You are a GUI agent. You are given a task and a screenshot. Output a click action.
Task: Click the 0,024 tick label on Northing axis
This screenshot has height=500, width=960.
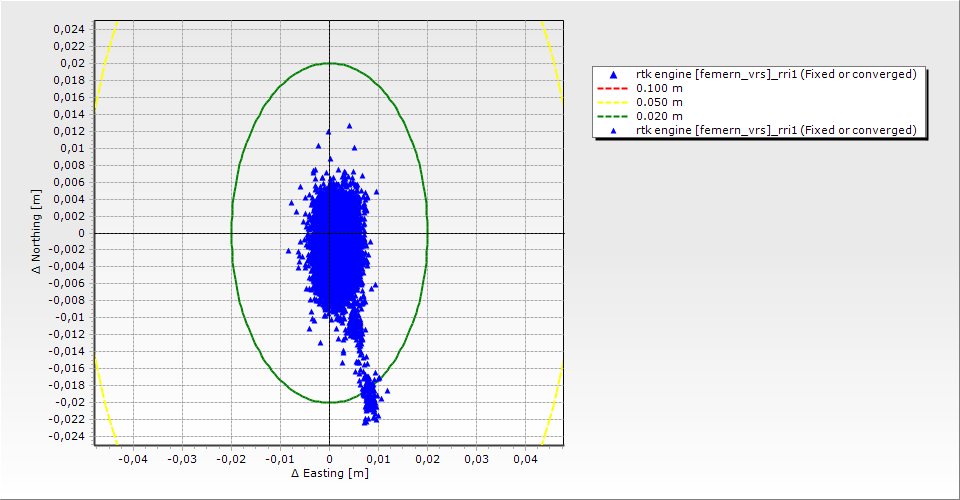pyautogui.click(x=68, y=29)
